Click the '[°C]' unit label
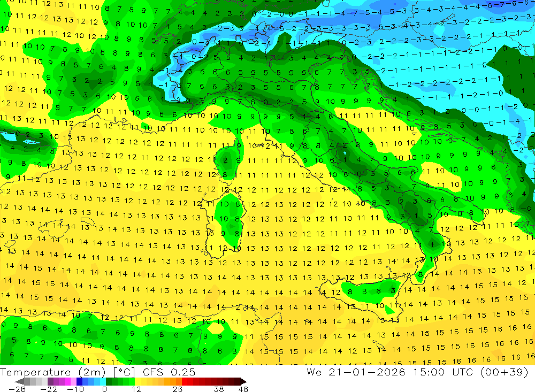 (x=124, y=372)
